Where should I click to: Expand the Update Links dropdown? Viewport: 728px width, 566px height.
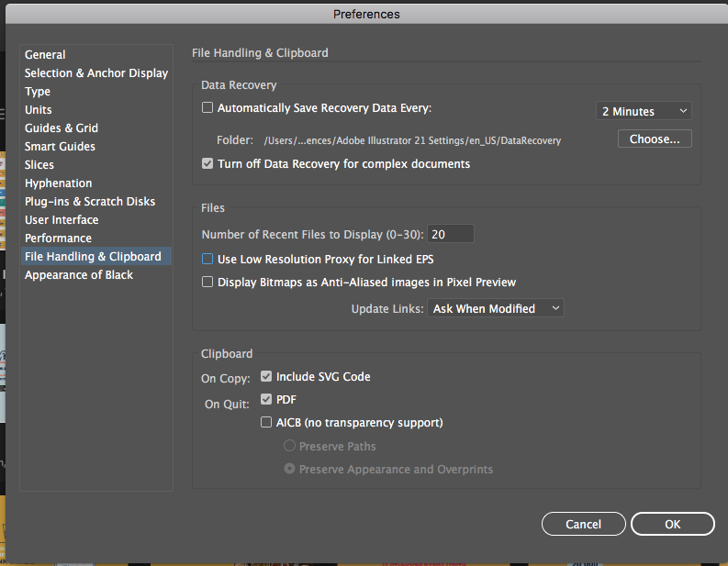pyautogui.click(x=496, y=309)
